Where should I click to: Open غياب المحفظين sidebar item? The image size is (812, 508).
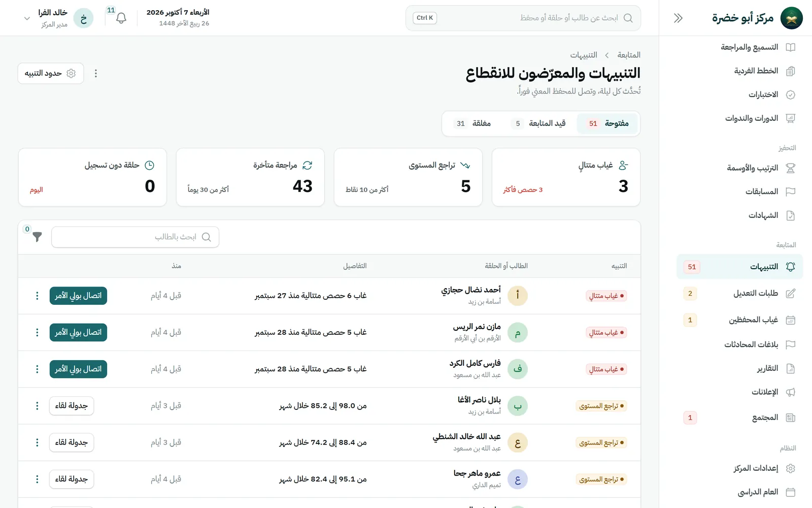pyautogui.click(x=740, y=320)
